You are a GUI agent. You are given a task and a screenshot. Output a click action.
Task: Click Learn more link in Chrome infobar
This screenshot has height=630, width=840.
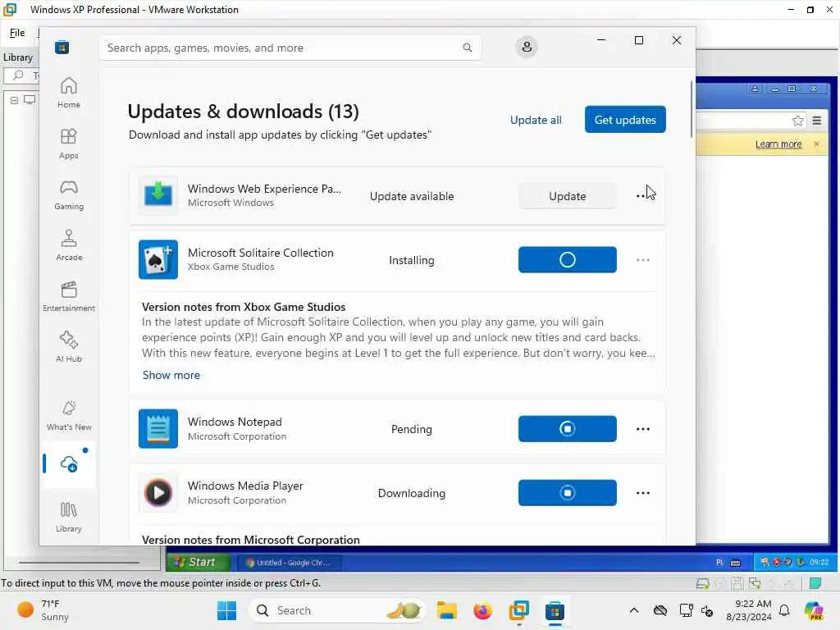tap(778, 144)
